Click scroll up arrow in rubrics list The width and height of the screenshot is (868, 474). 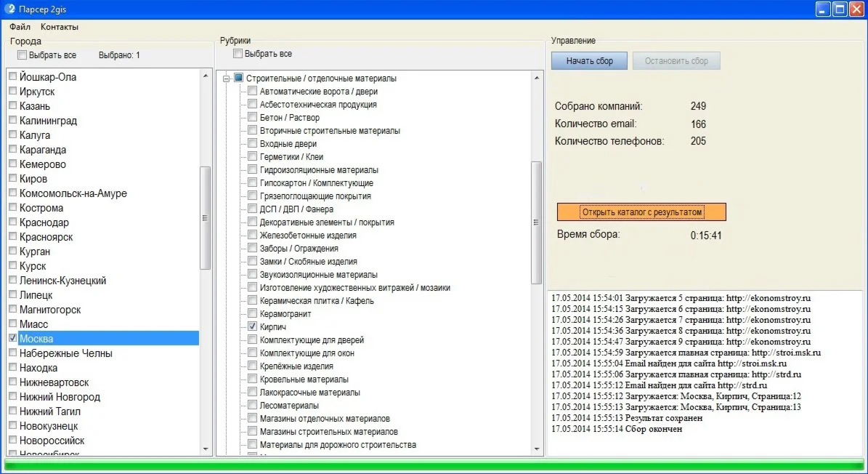click(537, 78)
